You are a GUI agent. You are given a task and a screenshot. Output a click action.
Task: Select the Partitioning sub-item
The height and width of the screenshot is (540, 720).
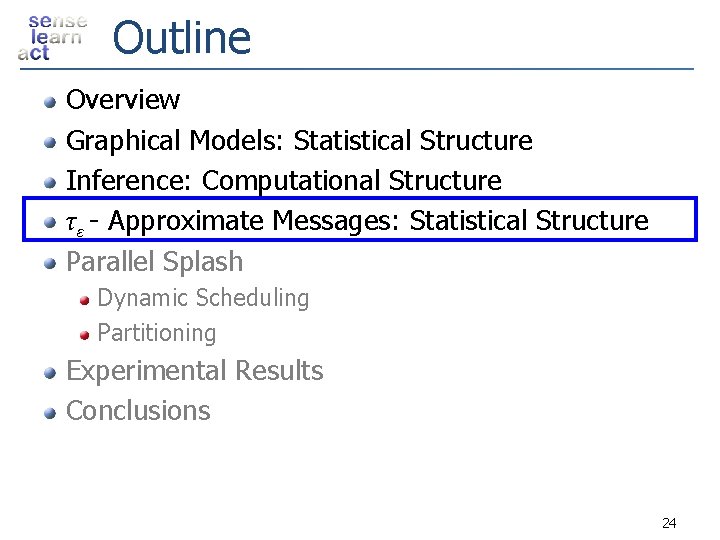coord(156,333)
